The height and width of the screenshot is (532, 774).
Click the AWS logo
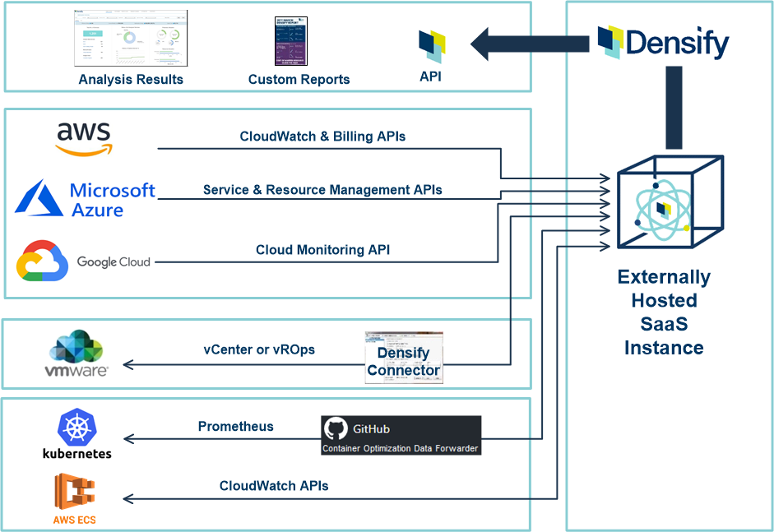[x=83, y=138]
